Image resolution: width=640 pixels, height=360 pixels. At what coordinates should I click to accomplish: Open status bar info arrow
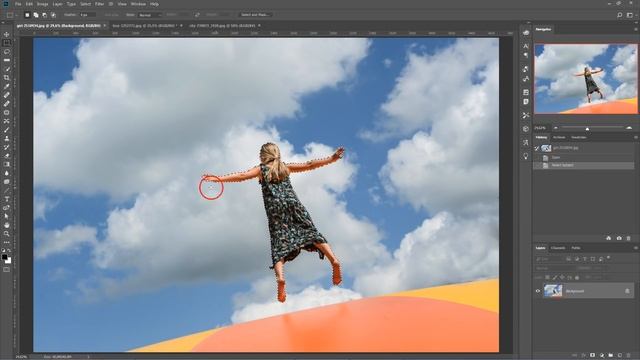(x=89, y=357)
